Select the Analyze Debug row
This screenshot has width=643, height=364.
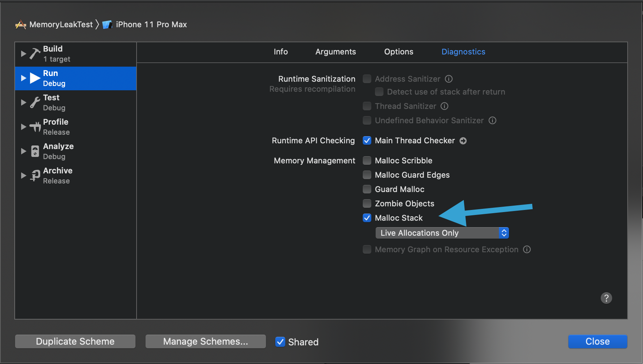pos(76,151)
